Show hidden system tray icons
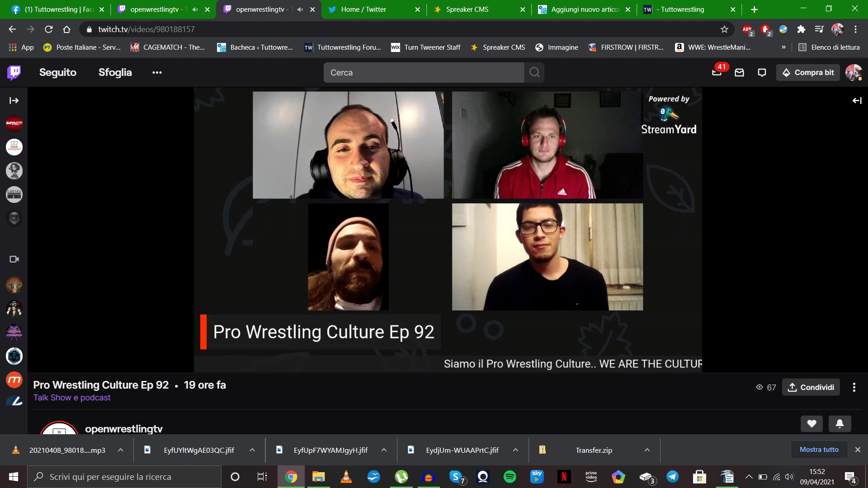 point(749,477)
